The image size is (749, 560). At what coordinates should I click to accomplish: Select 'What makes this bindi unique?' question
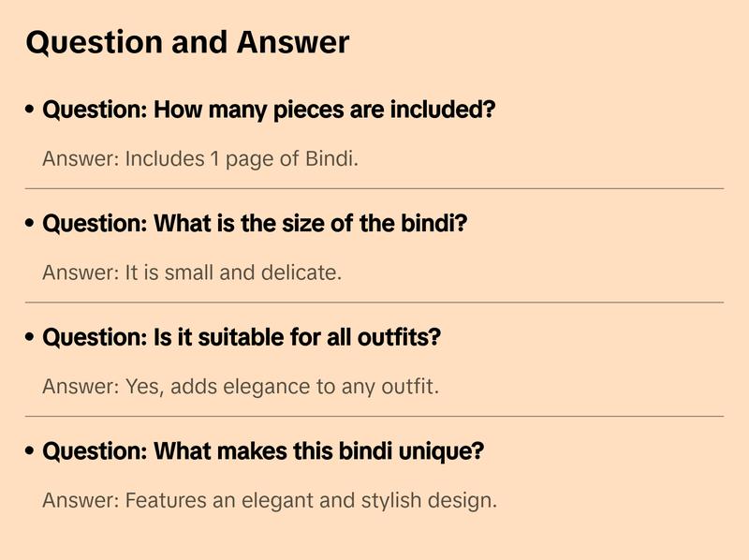point(263,451)
